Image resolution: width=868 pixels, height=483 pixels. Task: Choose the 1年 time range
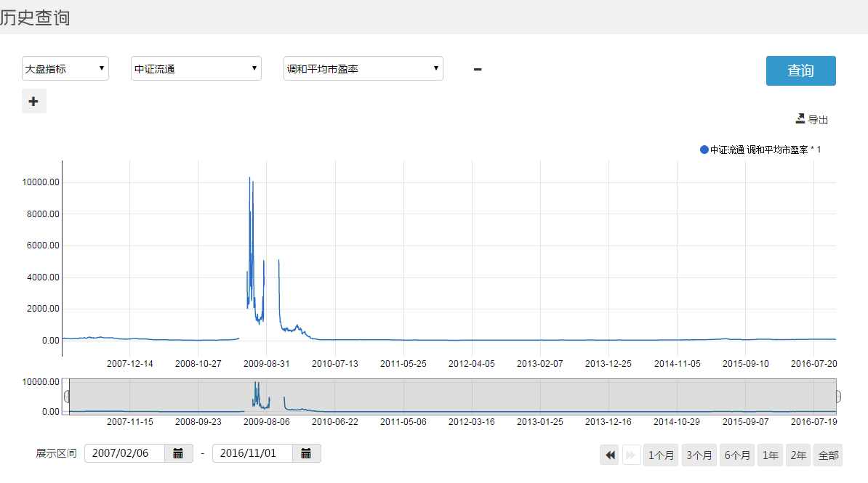tap(770, 455)
